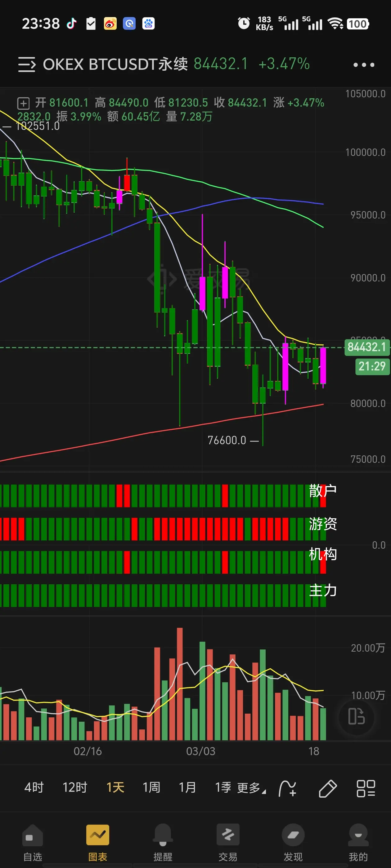Switch to 12时 timeframe
The width and height of the screenshot is (391, 868).
(75, 787)
